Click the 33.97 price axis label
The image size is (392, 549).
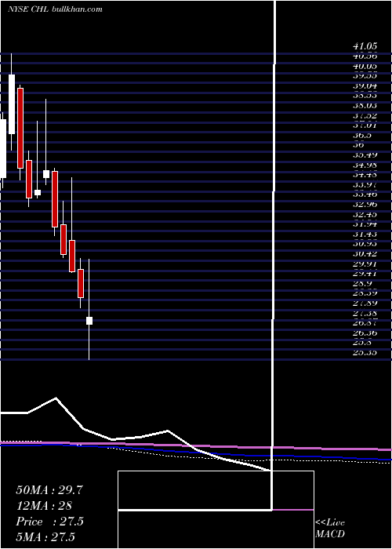point(365,184)
